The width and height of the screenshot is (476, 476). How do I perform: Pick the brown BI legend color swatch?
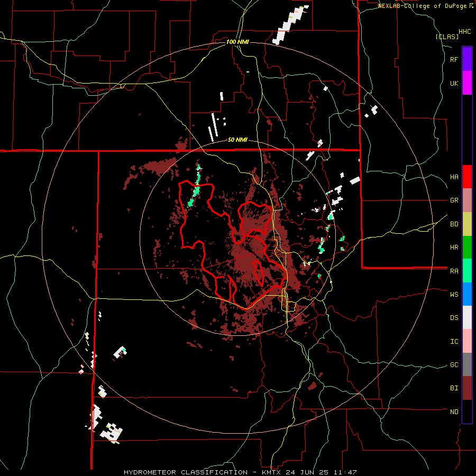(x=467, y=388)
